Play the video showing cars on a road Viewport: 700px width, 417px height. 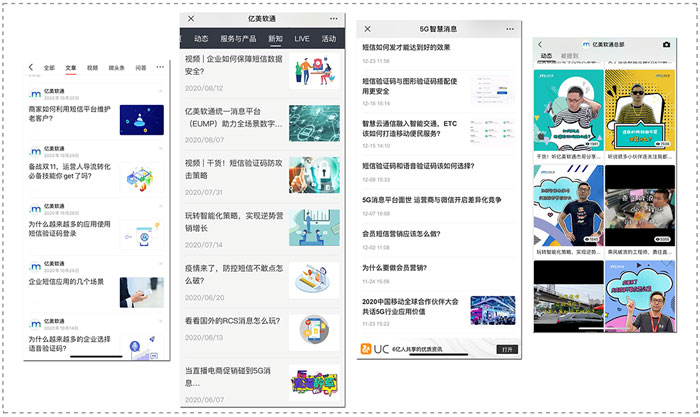568,296
